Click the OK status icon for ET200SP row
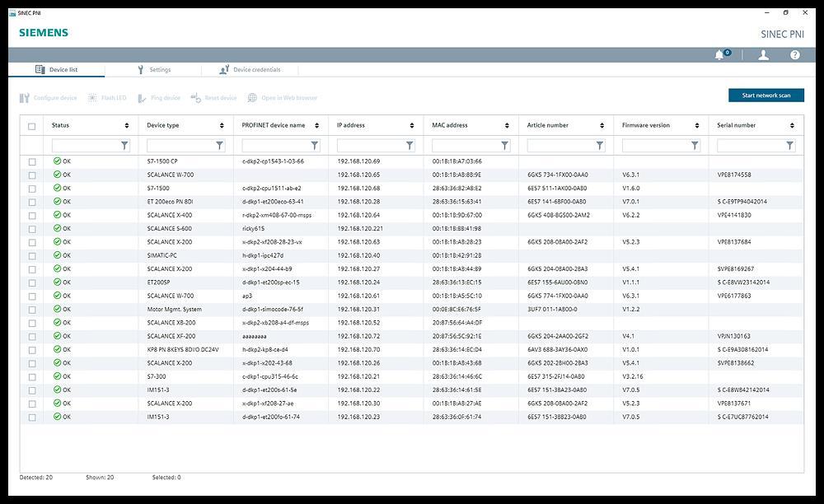 tap(57, 282)
